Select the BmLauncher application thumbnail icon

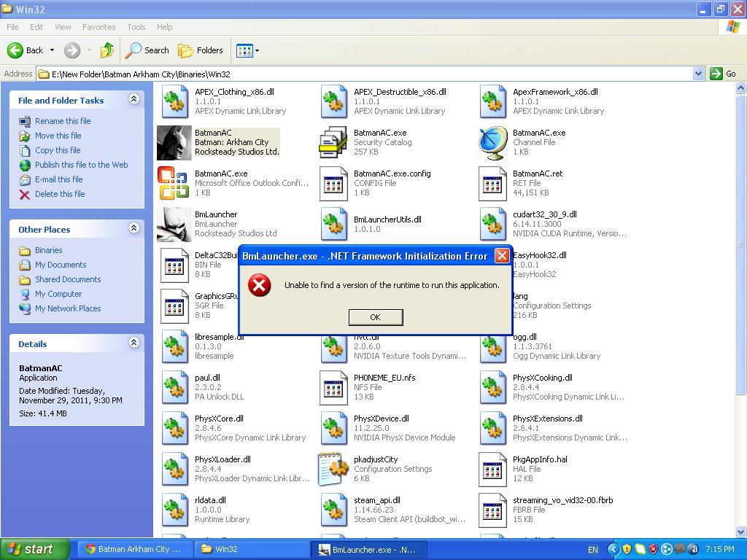point(174,225)
